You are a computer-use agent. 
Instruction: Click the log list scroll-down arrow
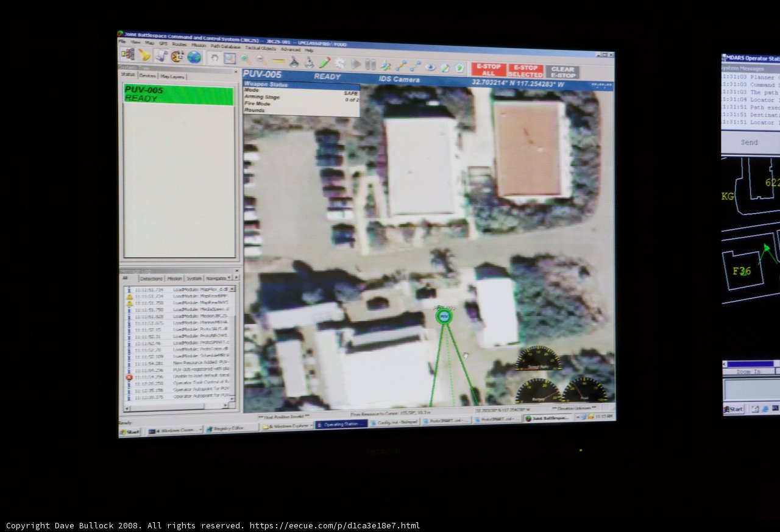232,398
